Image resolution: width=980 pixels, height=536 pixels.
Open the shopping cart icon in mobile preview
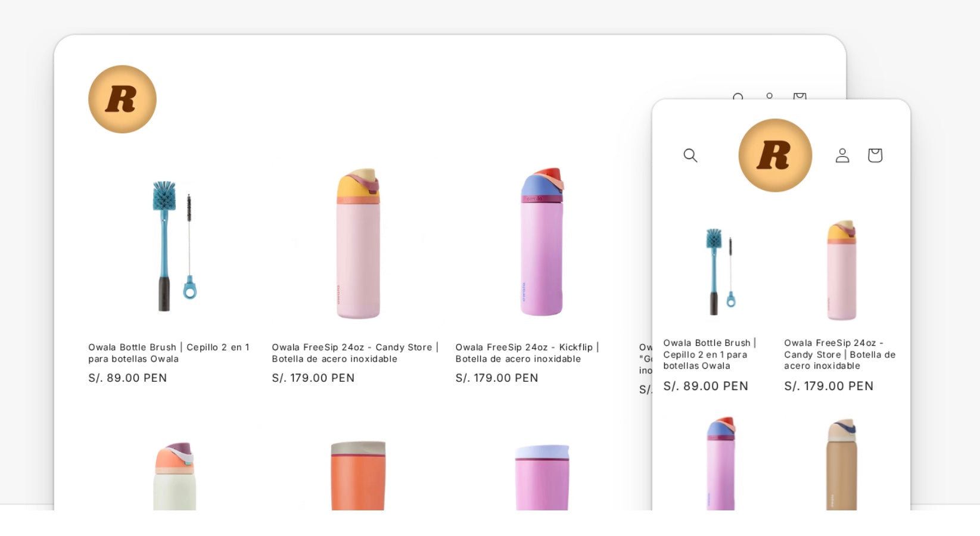tap(875, 155)
